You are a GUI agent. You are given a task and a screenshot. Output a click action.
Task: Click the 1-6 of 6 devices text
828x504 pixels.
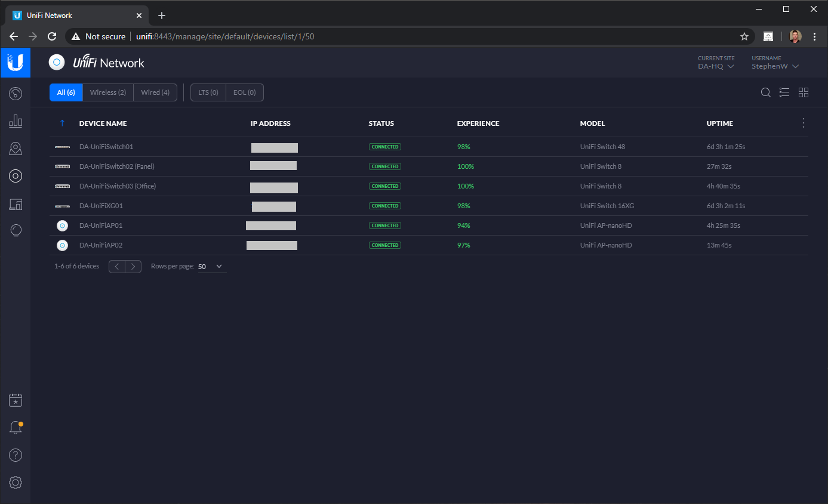click(x=77, y=266)
